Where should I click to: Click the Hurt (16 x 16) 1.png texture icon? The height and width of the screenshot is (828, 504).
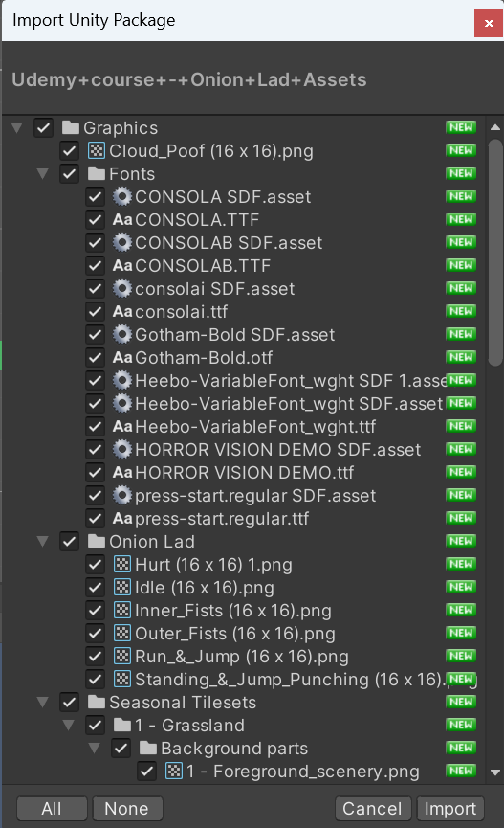tap(122, 565)
